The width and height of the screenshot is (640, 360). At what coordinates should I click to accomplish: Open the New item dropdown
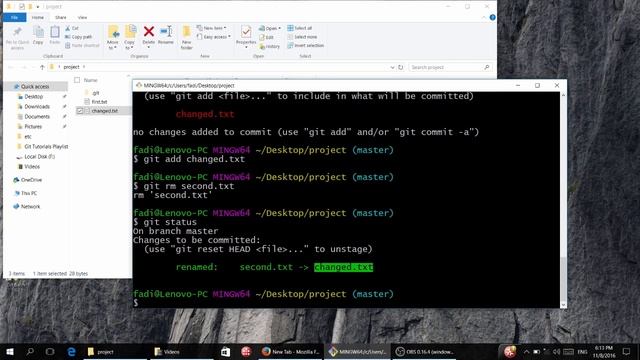211,28
